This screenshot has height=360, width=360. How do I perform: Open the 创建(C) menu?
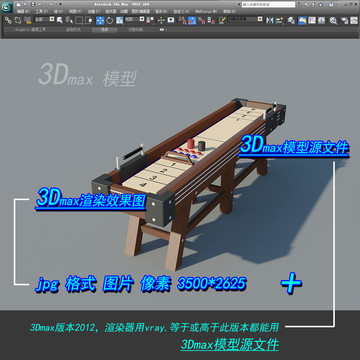pyautogui.click(x=94, y=11)
